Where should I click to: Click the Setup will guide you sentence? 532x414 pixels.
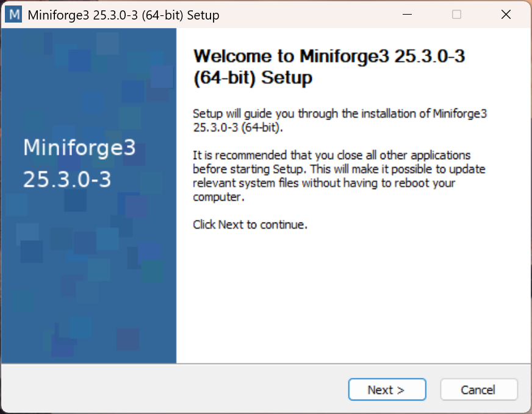click(340, 113)
